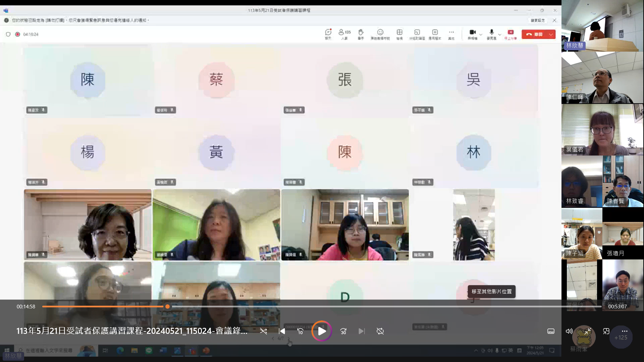Toggle the Teams microphone
The width and height of the screenshot is (644, 362).
pos(491,34)
